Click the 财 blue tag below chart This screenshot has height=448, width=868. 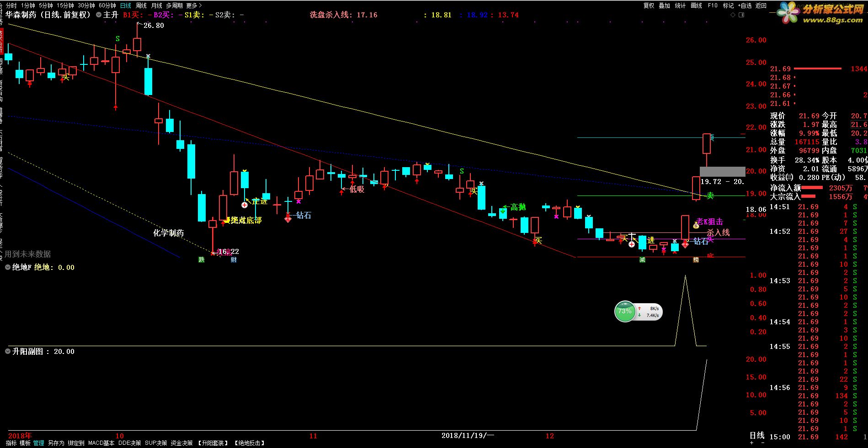pyautogui.click(x=234, y=260)
